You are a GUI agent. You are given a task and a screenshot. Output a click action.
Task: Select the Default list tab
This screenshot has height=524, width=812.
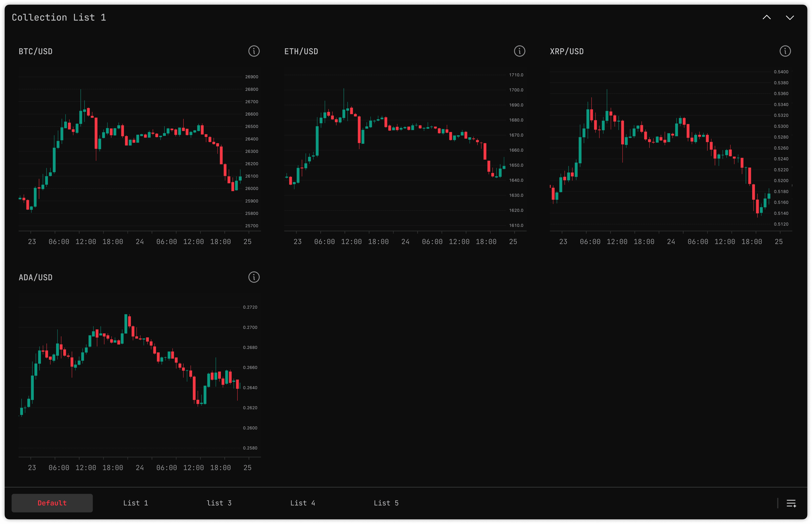point(52,503)
